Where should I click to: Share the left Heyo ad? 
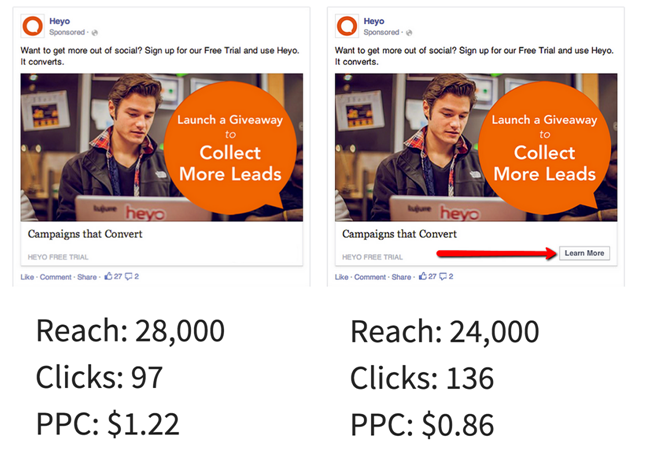(86, 277)
